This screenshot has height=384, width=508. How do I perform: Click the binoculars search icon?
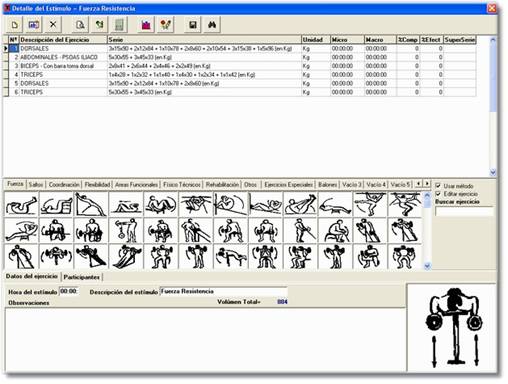click(x=212, y=25)
